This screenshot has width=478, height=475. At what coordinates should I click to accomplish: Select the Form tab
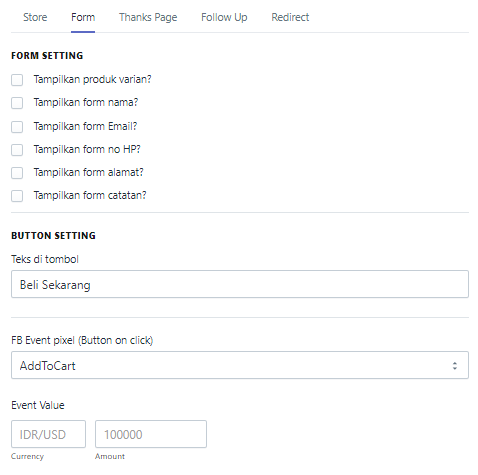tap(83, 17)
